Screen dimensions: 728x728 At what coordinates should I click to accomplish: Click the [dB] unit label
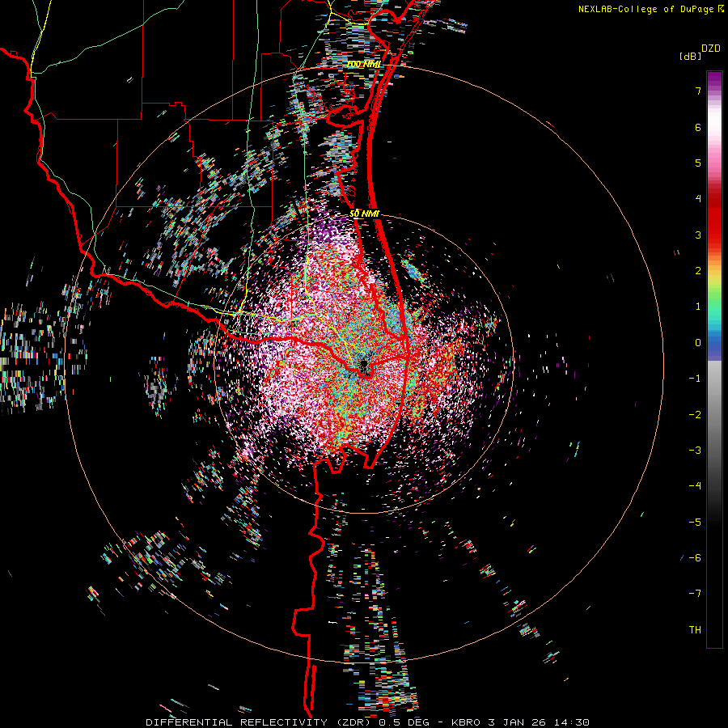tap(691, 56)
